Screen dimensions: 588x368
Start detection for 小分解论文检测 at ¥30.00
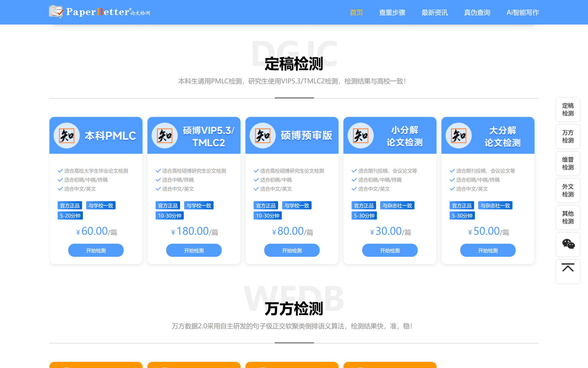pos(390,250)
